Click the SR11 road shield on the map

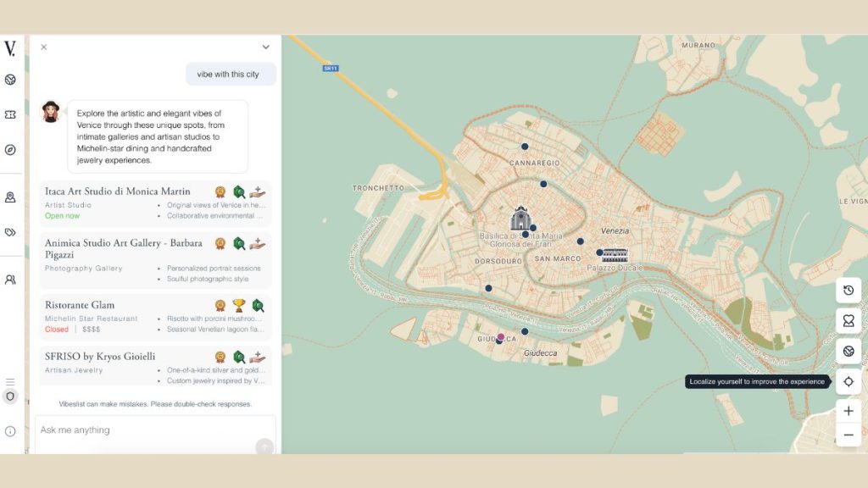coord(331,68)
